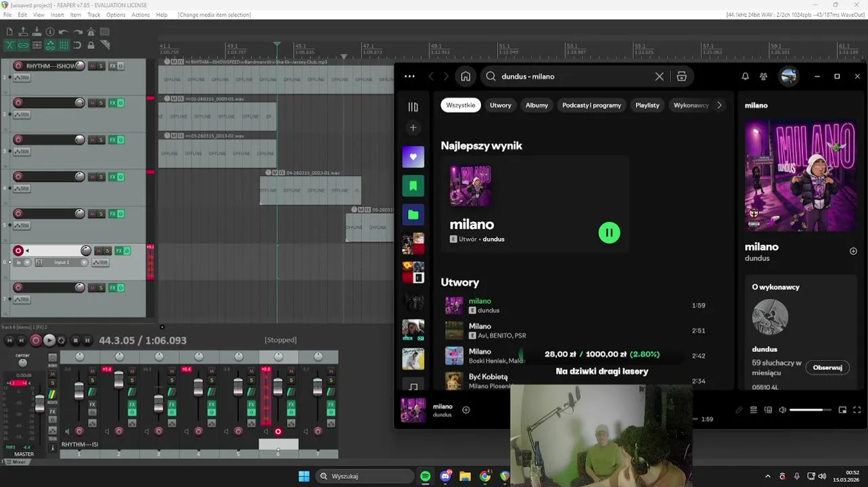Select the Podcasty i programy filter chip
Viewport: 868px width, 487px height.
[591, 106]
